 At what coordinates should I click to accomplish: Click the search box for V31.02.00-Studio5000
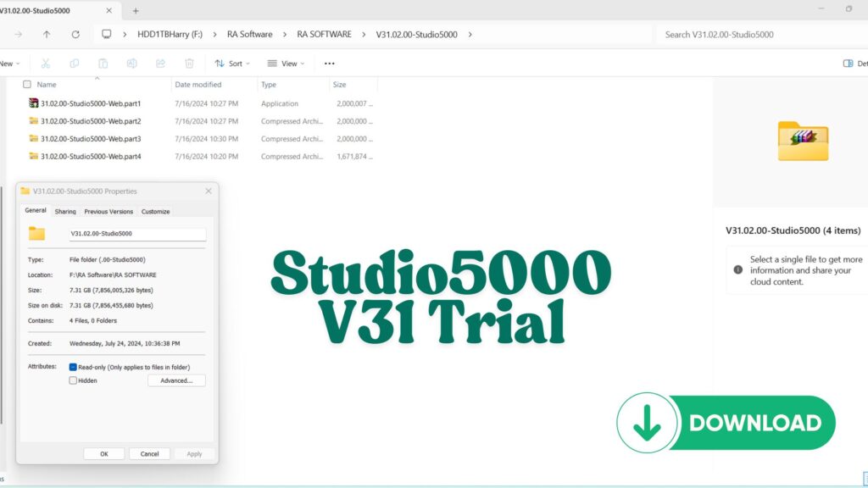737,34
